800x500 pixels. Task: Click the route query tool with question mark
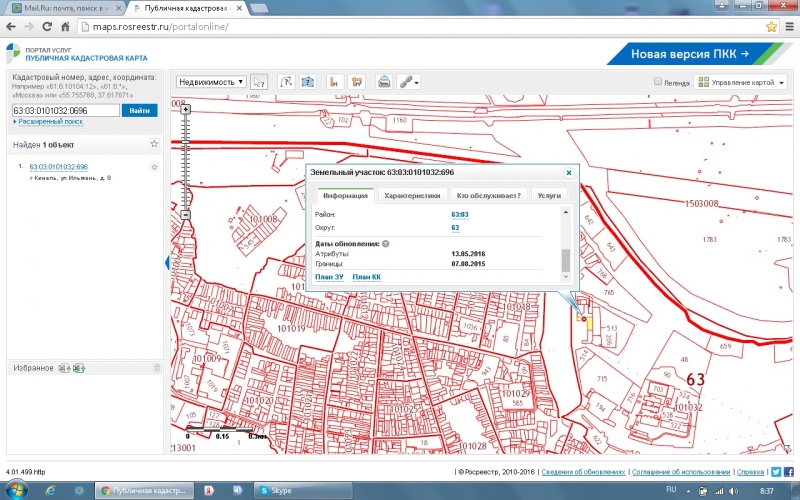(x=286, y=82)
